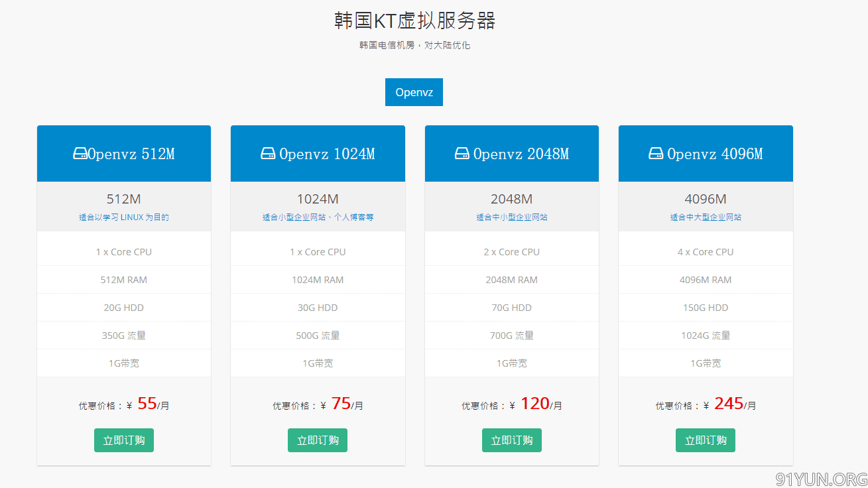Click the hard drive icon beside Openvz 4096M
The width and height of the screenshot is (868, 488).
coord(656,154)
